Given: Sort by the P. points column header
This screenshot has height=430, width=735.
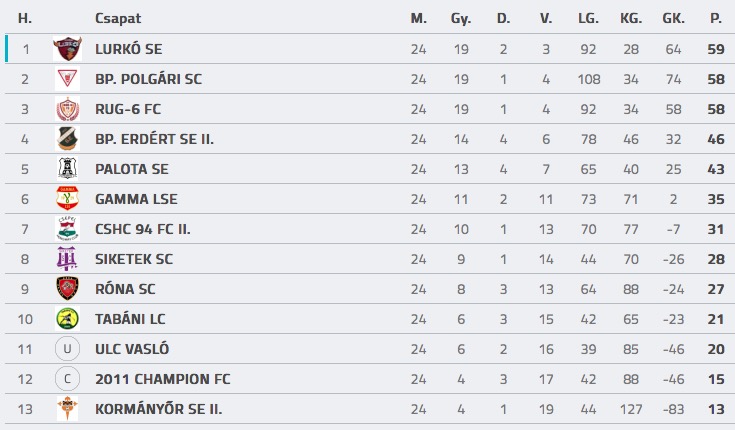Looking at the screenshot, I should [x=716, y=19].
